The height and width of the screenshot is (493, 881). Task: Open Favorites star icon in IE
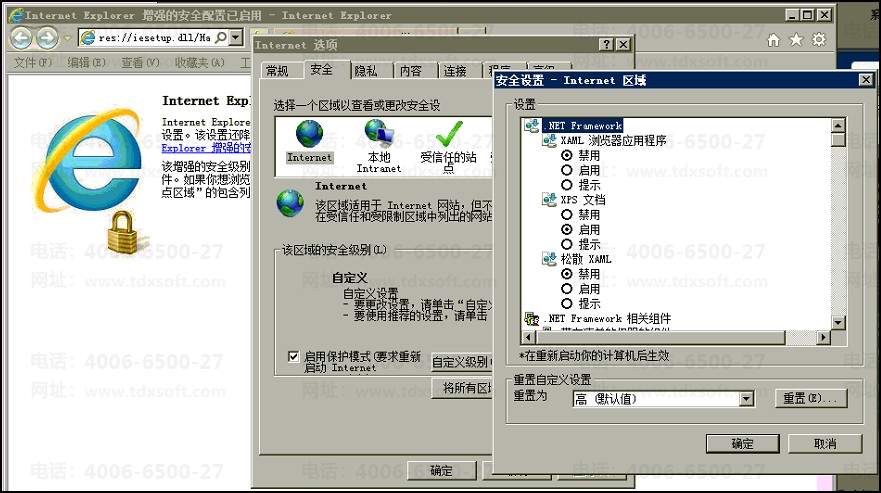796,40
